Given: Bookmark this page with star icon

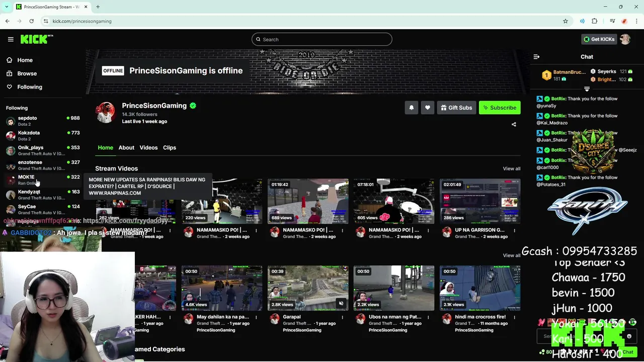Looking at the screenshot, I should tap(566, 21).
